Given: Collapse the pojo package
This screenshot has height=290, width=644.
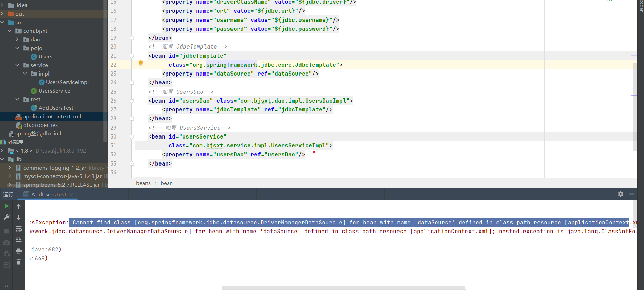Looking at the screenshot, I should pyautogui.click(x=17, y=48).
